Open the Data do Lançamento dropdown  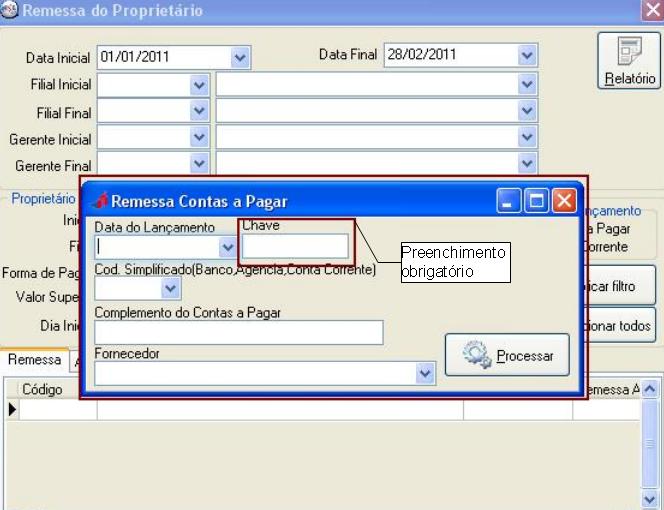point(227,246)
